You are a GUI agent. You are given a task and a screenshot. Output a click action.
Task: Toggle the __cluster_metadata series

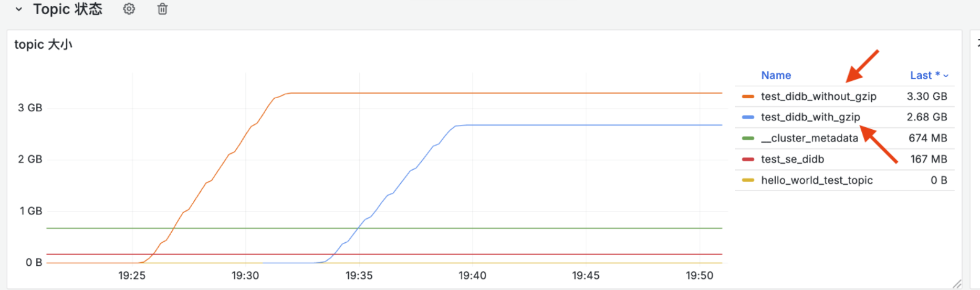point(809,138)
